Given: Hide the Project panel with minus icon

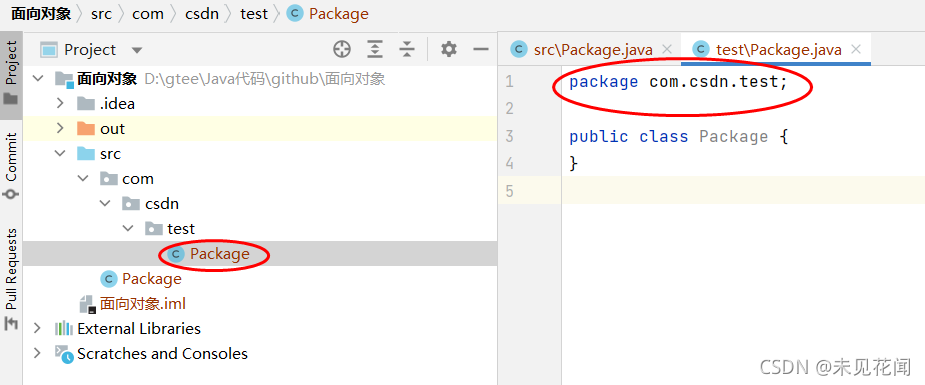Looking at the screenshot, I should pyautogui.click(x=481, y=50).
